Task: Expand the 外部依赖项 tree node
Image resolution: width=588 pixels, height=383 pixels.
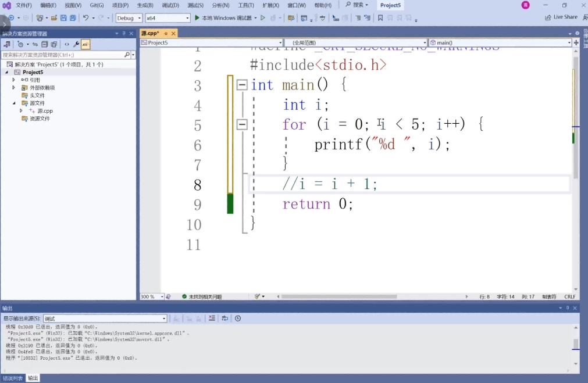Action: click(x=14, y=88)
